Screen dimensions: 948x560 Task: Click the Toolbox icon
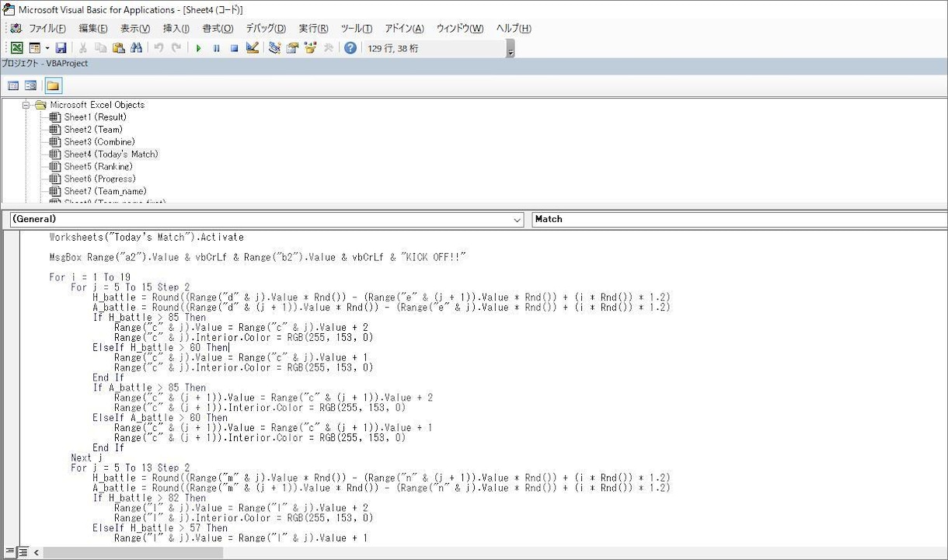click(328, 48)
